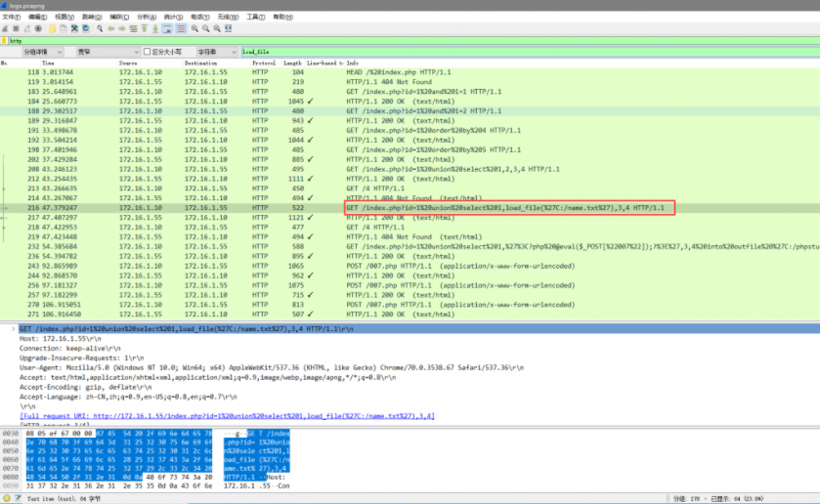This screenshot has height=504, width=820.
Task: Select packet 232 outfile eval request row
Action: (410, 246)
